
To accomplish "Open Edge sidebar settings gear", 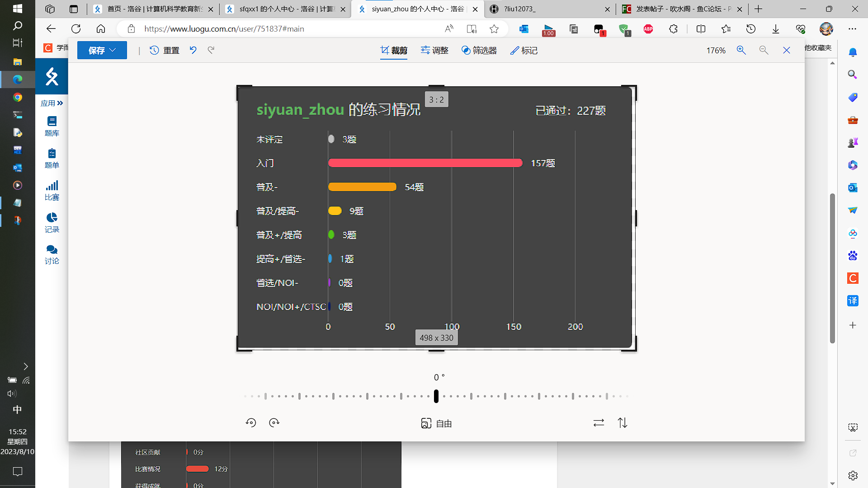I will pyautogui.click(x=853, y=475).
